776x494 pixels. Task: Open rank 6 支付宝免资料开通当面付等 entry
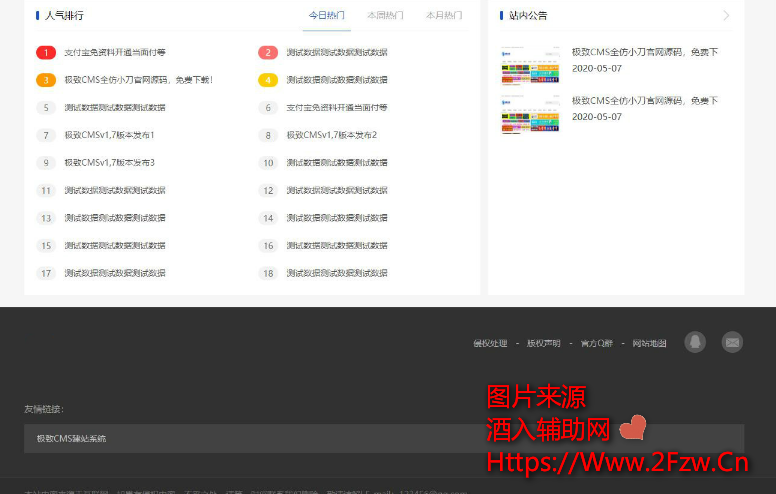(337, 107)
